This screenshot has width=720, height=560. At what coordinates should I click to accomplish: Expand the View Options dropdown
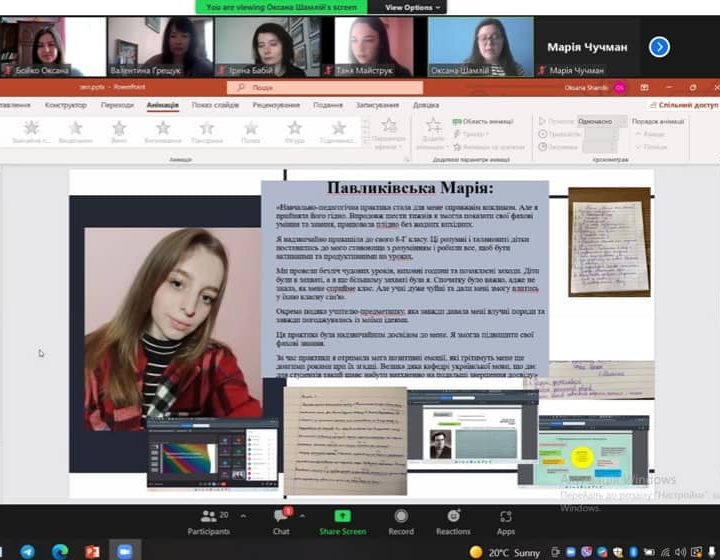(x=409, y=7)
